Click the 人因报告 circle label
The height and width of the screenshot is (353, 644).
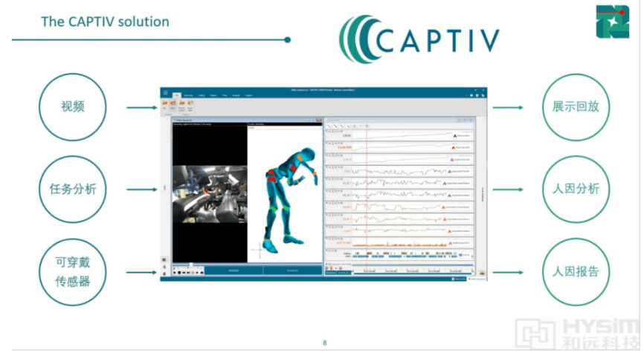coord(576,271)
